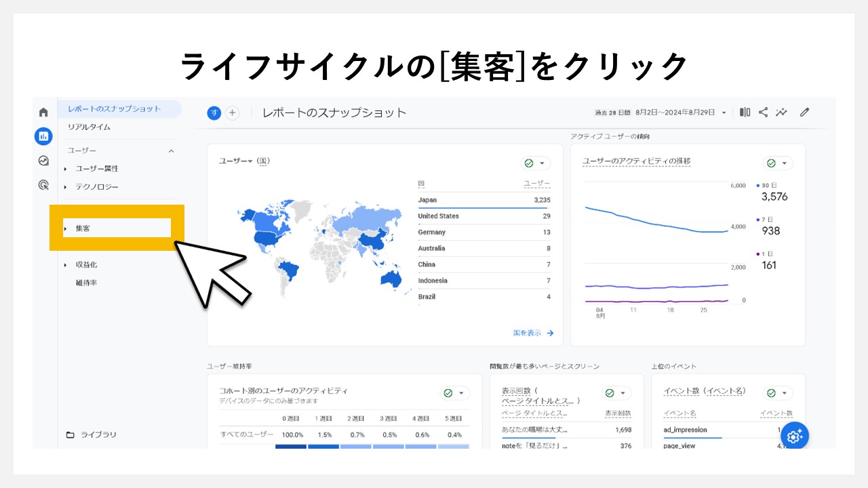Image resolution: width=868 pixels, height=488 pixels.
Task: Edit the report with the pencil icon
Action: click(804, 113)
